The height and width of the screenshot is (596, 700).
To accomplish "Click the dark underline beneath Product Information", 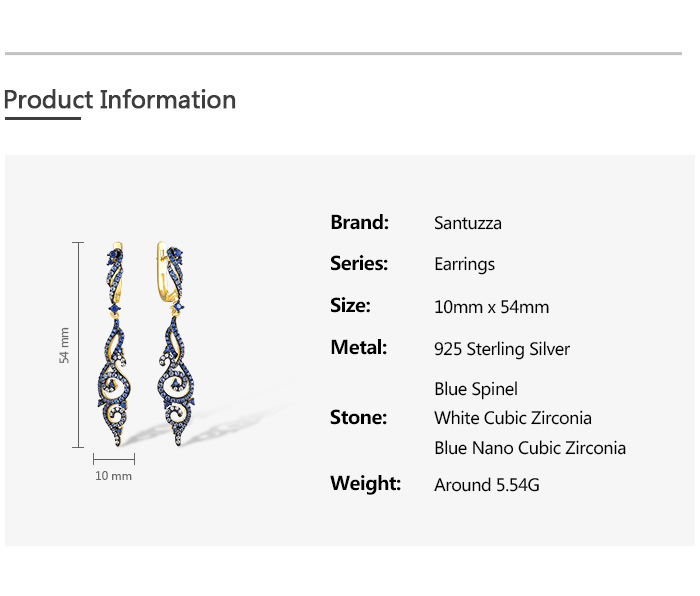I will tap(42, 118).
